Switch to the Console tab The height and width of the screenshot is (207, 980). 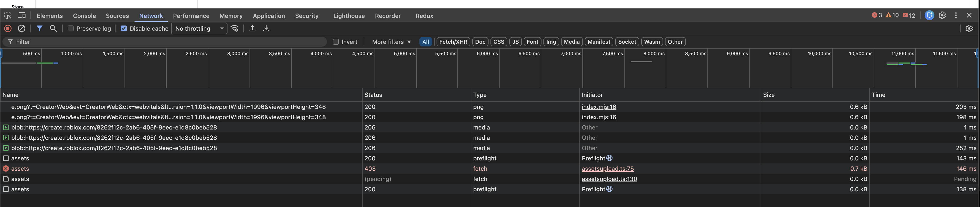click(85, 16)
